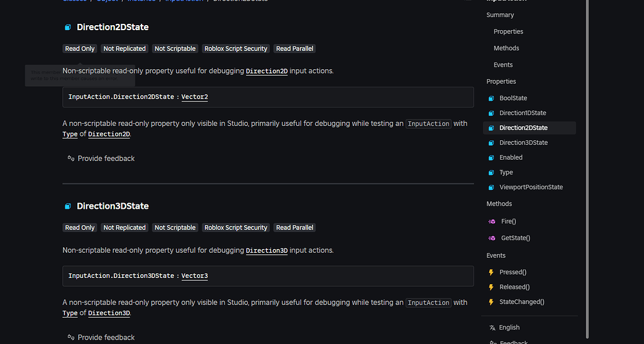Click Not Scriptable tag under Direction3DState
Screen dimensions: 644x344
pyautogui.click(x=175, y=228)
